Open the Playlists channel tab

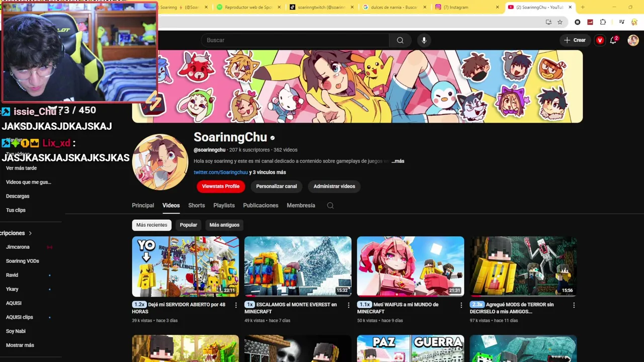point(224,205)
